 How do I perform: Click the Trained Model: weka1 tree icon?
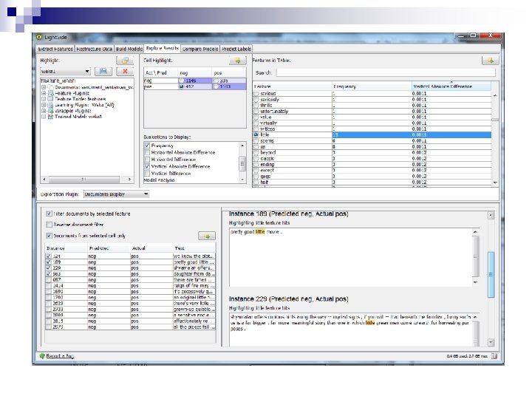coord(51,117)
